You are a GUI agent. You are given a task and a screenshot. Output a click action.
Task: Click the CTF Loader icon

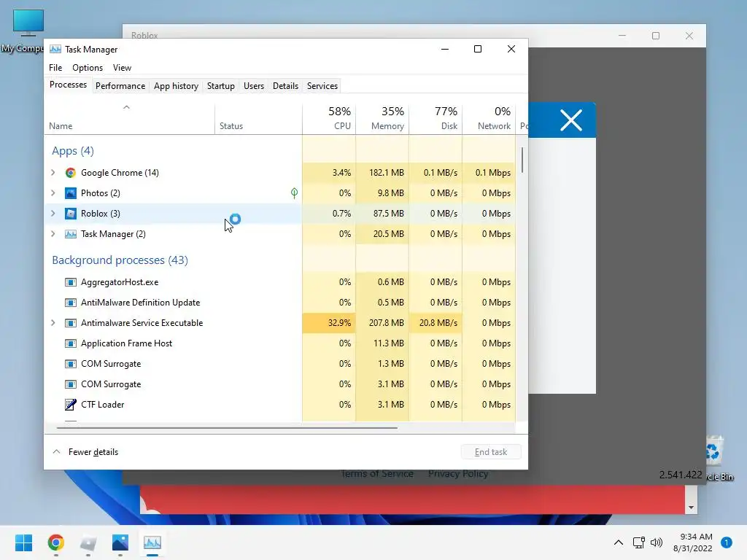71,404
